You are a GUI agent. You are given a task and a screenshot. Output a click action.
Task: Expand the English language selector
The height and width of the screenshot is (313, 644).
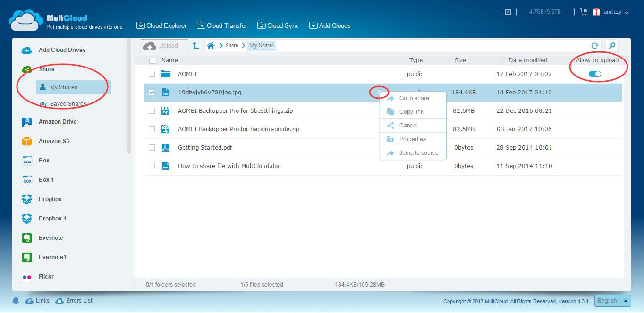point(612,301)
